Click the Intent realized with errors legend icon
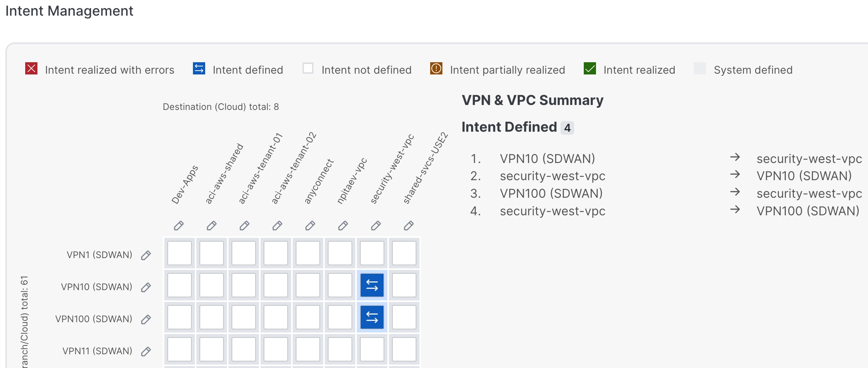This screenshot has height=368, width=868. 31,68
